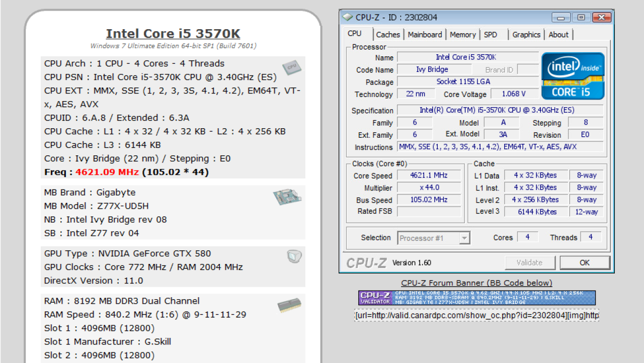Click the empty Rated FSB field
Viewport: 644px width, 363px height.
429,212
